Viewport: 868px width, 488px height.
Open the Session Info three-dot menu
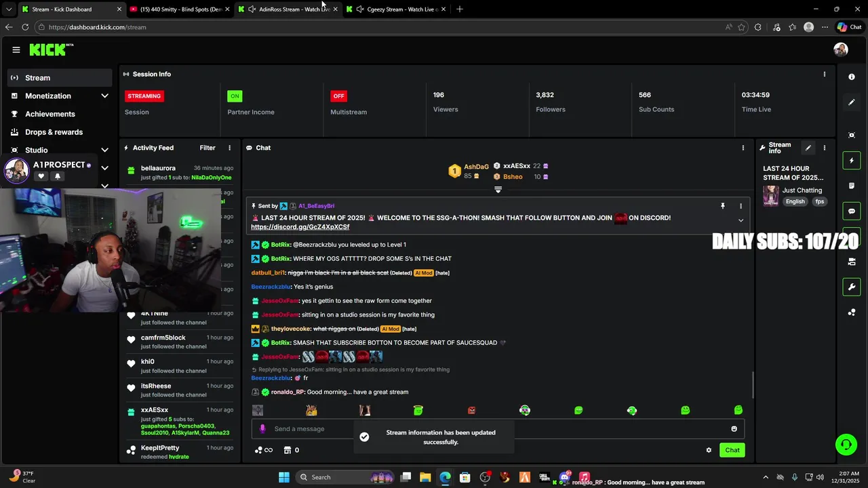pyautogui.click(x=825, y=74)
